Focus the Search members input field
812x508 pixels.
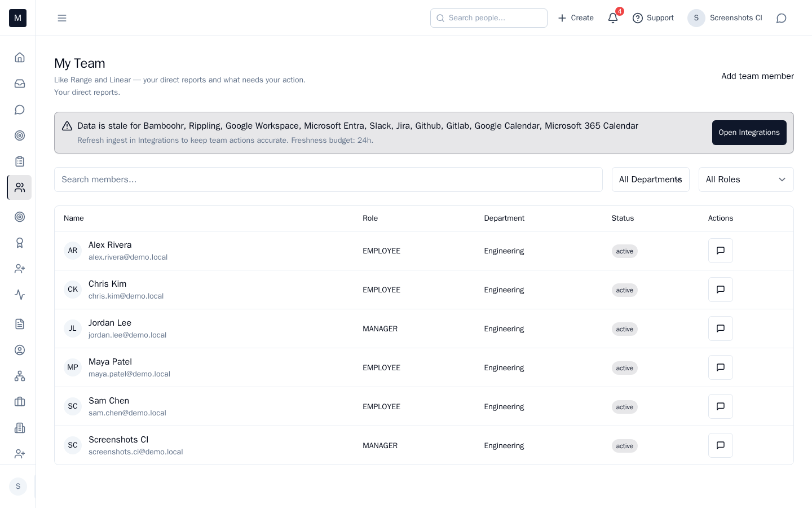click(x=328, y=179)
